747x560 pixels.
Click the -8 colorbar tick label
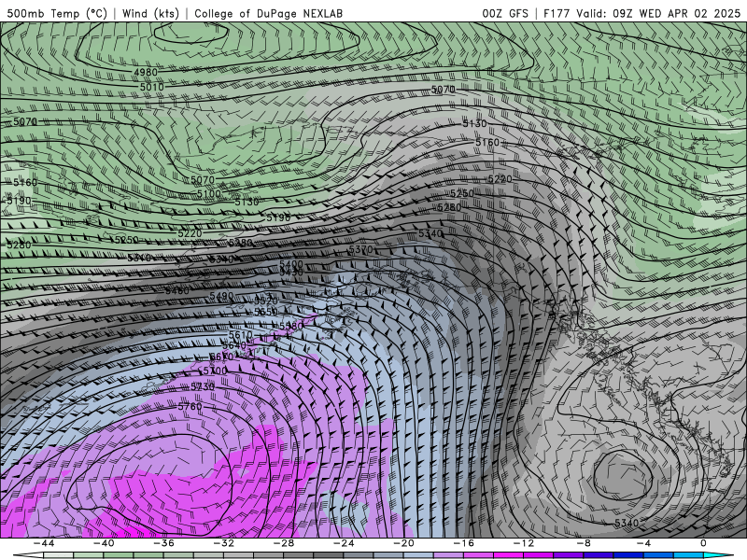585,543
